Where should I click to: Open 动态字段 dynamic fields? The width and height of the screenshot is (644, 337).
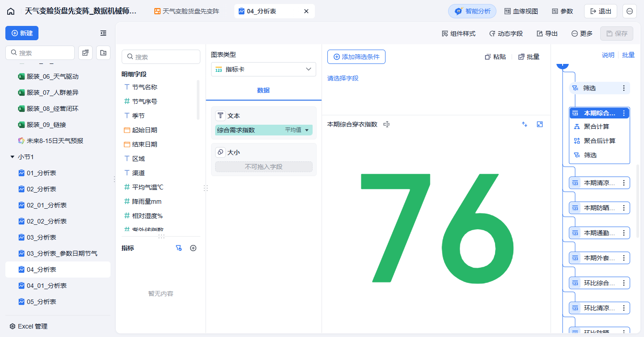(506, 34)
